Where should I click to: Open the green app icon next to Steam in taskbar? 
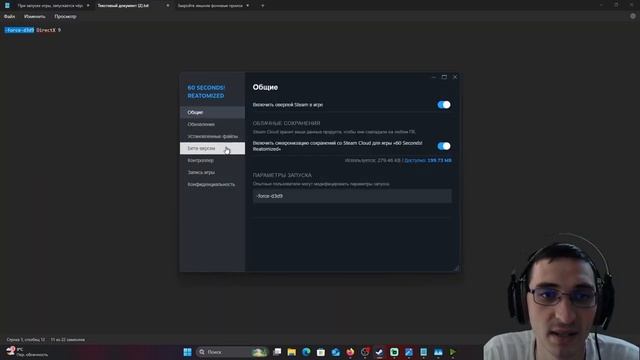coord(394,352)
